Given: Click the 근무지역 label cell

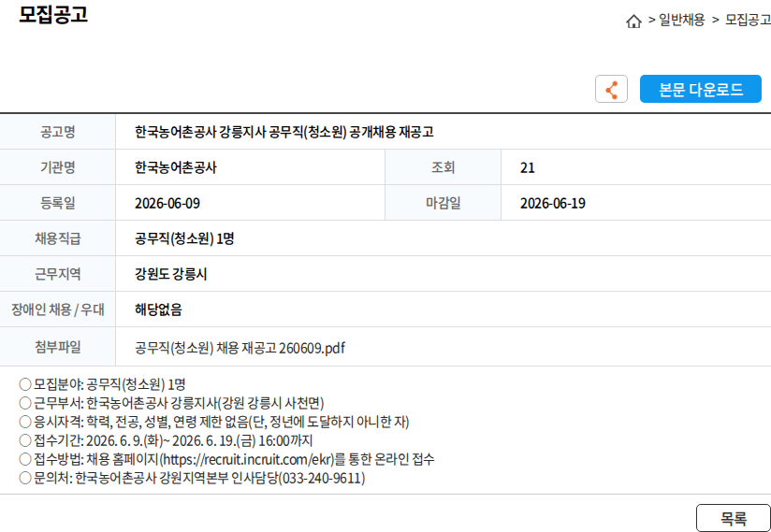Looking at the screenshot, I should (x=57, y=274).
